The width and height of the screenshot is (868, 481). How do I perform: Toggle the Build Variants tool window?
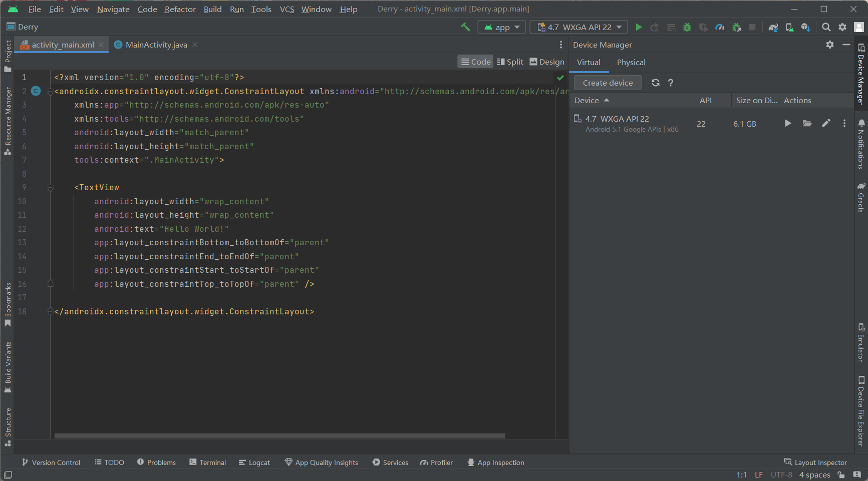coord(8,366)
